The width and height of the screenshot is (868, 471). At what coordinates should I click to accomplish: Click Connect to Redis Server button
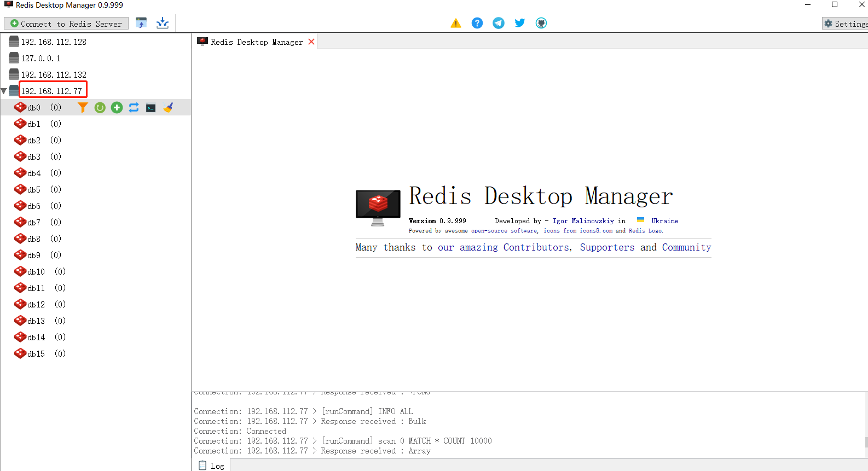pos(66,24)
